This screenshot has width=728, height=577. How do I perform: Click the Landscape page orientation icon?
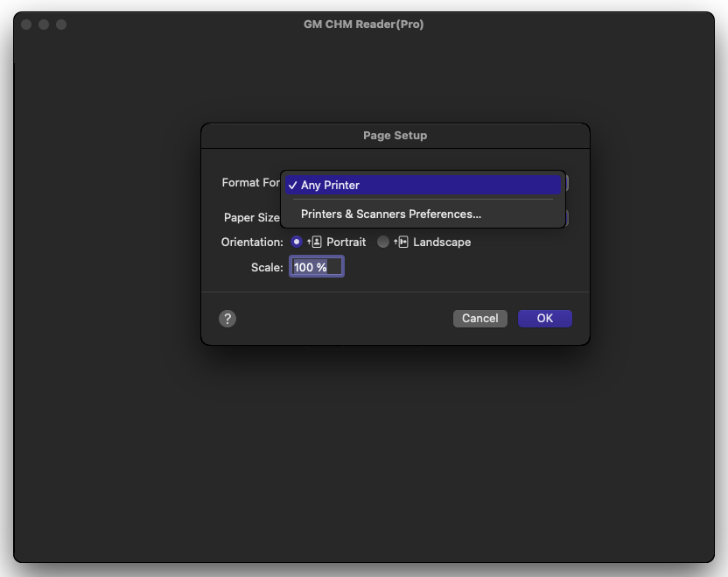[x=401, y=243]
